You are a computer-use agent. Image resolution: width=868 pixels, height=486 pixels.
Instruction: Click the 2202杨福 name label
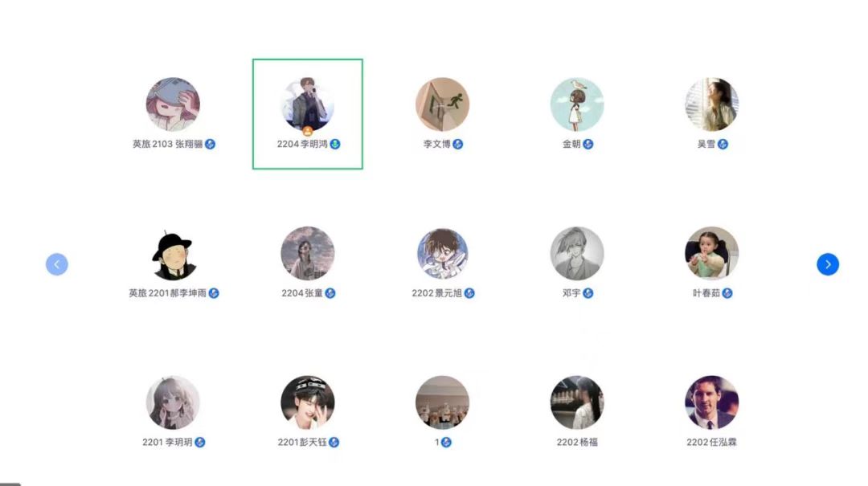pyautogui.click(x=577, y=442)
